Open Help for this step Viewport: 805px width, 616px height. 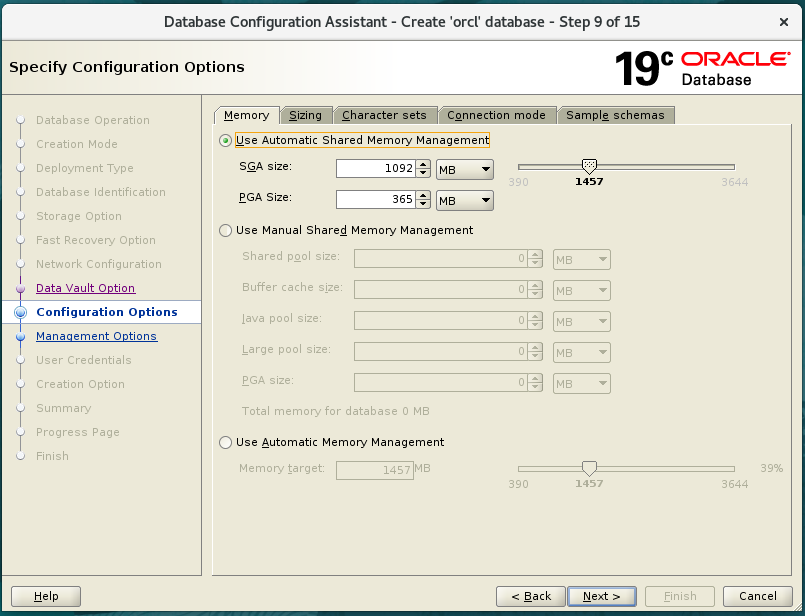click(46, 596)
